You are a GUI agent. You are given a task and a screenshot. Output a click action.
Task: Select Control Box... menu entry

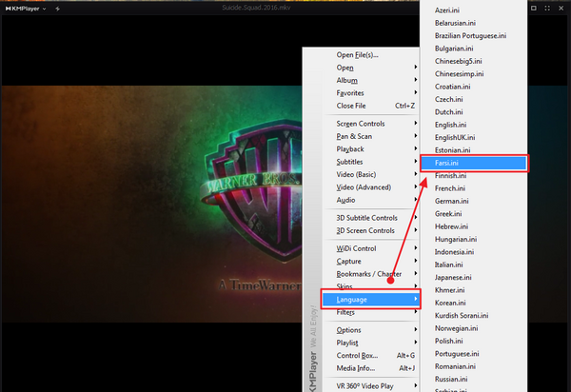(x=371, y=356)
